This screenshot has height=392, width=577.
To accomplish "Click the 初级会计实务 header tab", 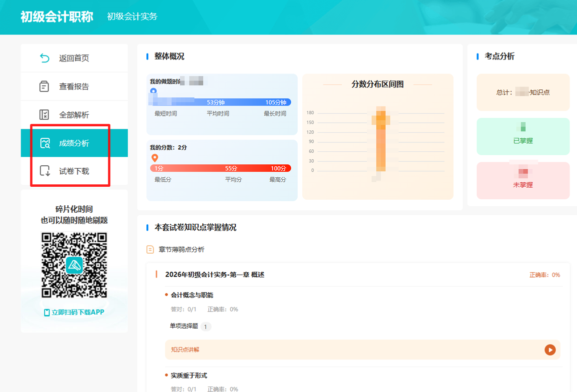I will point(131,16).
